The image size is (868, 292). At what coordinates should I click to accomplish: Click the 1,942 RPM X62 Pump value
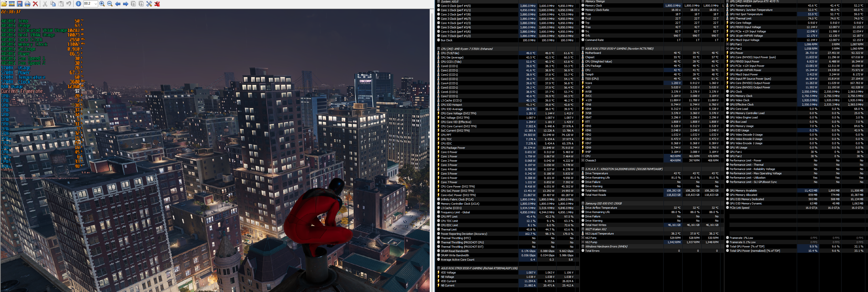click(674, 242)
